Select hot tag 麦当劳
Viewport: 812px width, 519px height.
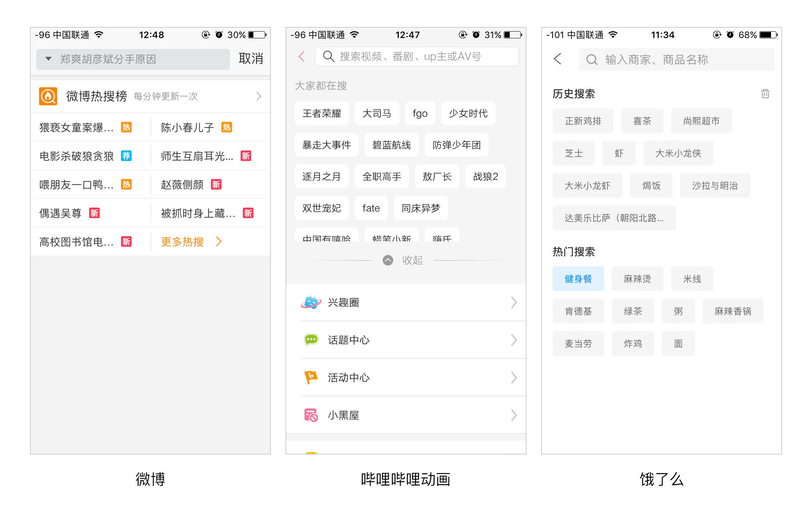[x=578, y=343]
